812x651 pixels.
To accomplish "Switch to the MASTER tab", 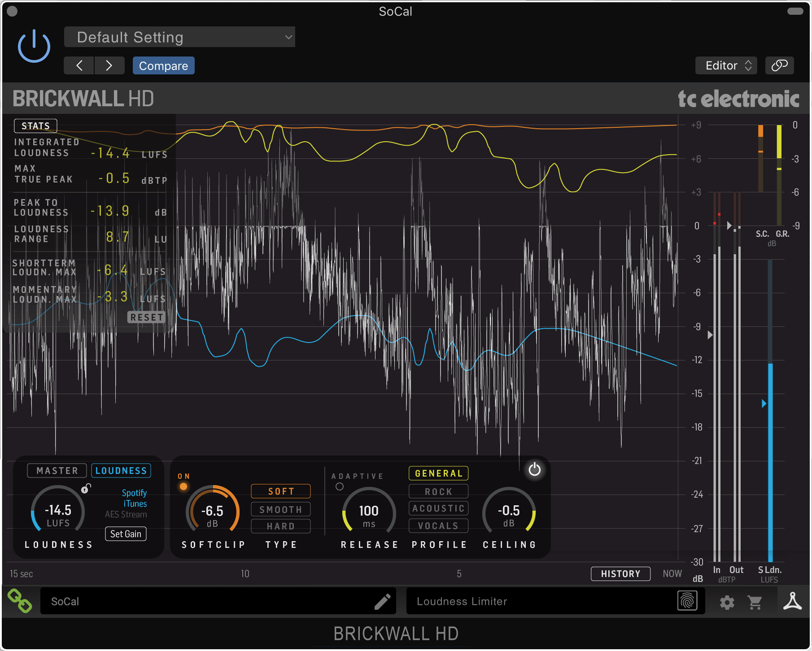I will pyautogui.click(x=57, y=470).
